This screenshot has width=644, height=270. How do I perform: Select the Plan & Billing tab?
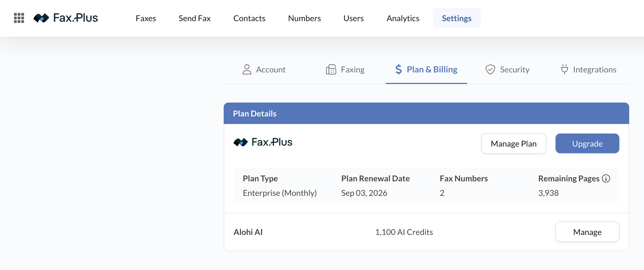[x=426, y=70]
